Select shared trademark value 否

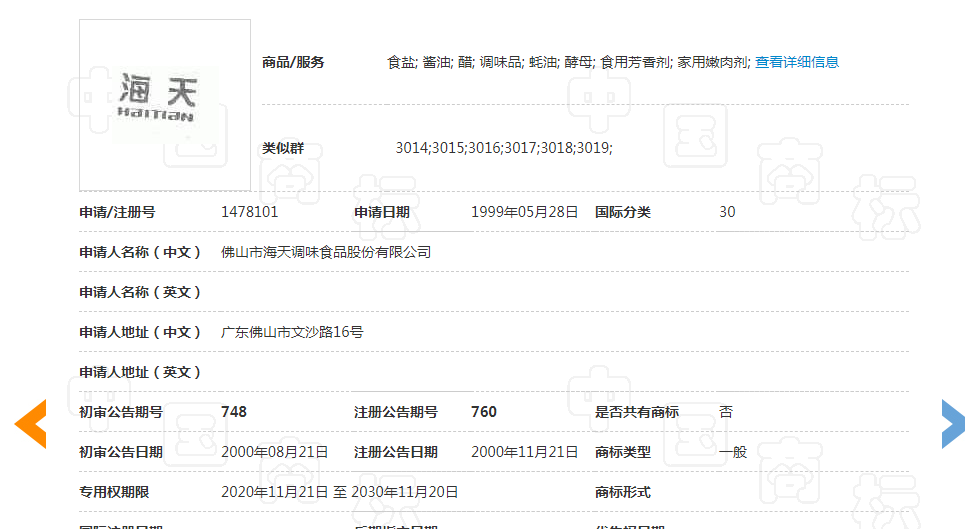[726, 412]
